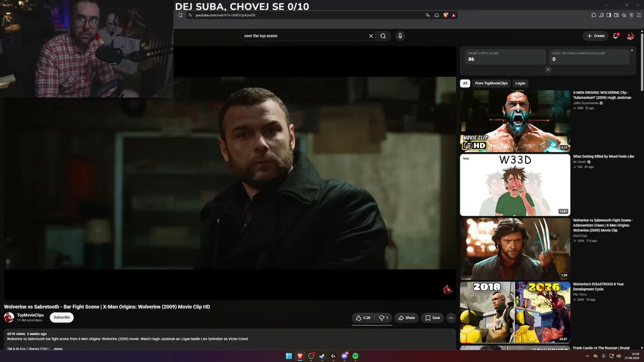Screen dimensions: 644x362
Task: Open Brave Rewards triangle icon
Action: [x=453, y=15]
